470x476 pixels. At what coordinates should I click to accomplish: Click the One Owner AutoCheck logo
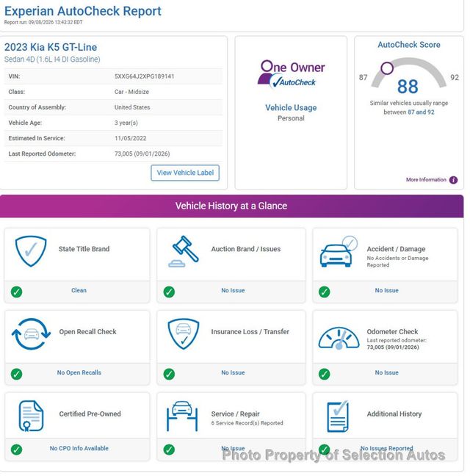pos(291,74)
